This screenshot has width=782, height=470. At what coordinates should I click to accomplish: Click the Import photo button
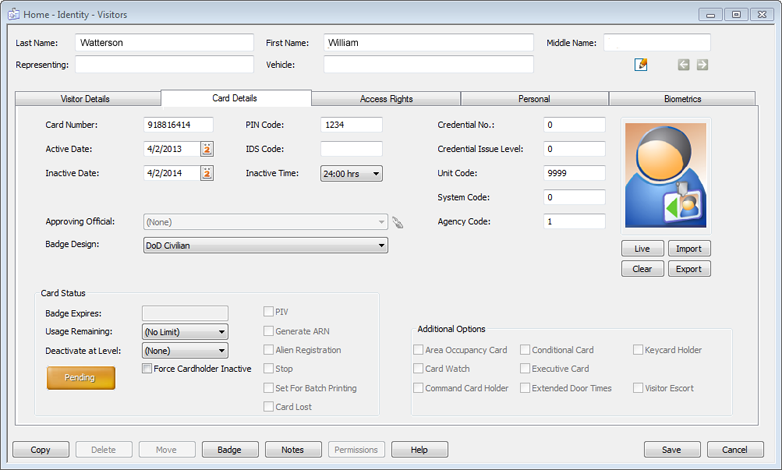(688, 249)
